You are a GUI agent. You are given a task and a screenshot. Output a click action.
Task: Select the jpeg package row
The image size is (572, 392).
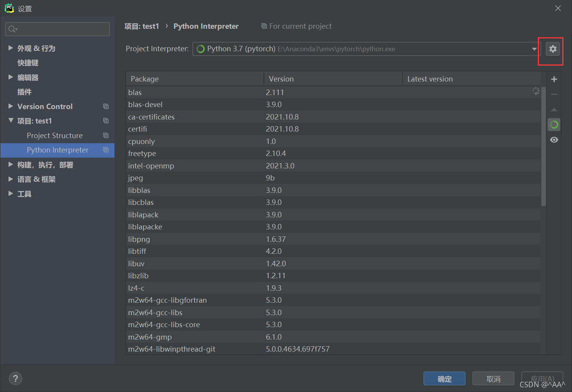coord(333,178)
